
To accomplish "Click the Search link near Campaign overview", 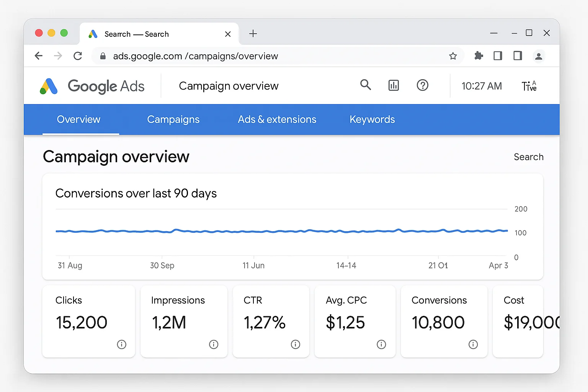I will (x=529, y=157).
